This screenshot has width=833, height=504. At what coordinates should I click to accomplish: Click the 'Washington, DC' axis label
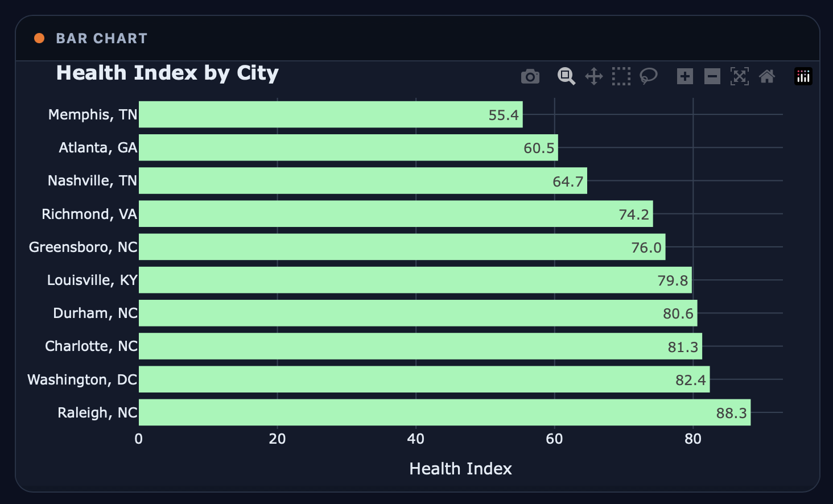83,379
